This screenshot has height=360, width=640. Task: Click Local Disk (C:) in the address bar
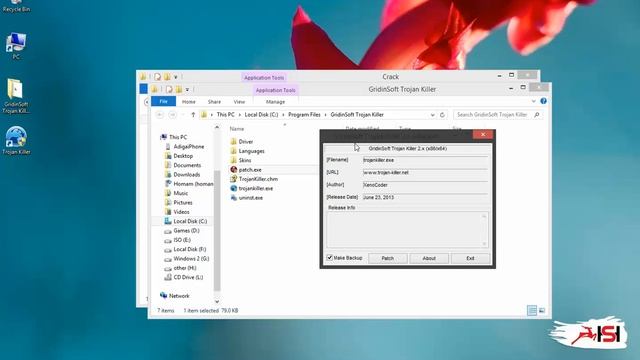pyautogui.click(x=261, y=115)
